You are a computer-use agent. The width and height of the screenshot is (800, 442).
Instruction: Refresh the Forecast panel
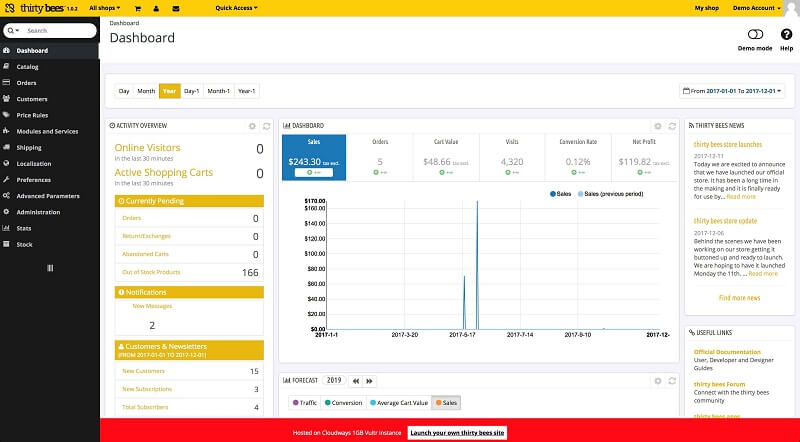tap(672, 381)
